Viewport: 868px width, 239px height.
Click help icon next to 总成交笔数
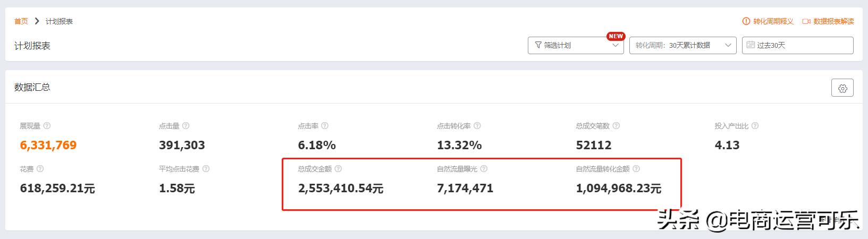point(616,126)
